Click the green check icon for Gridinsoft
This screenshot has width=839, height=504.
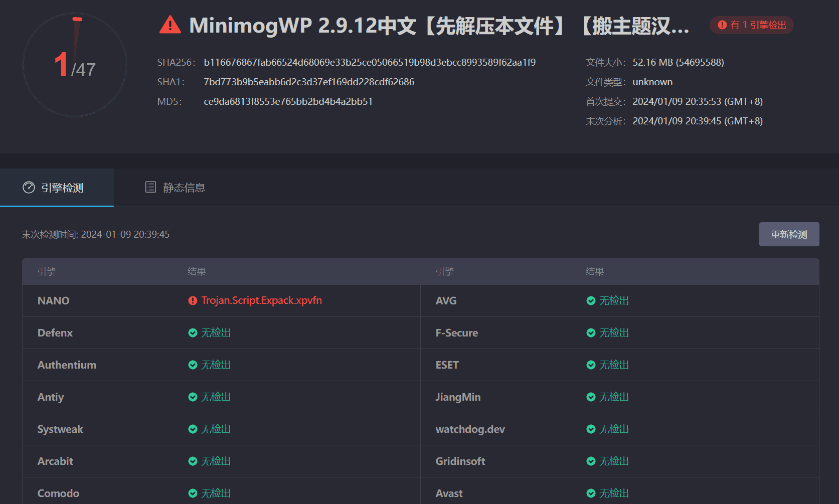[591, 461]
